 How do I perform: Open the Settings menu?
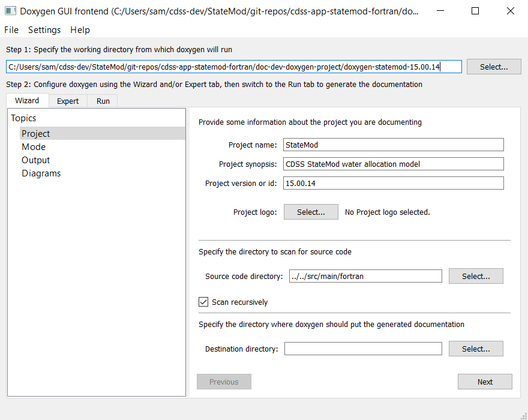(44, 30)
